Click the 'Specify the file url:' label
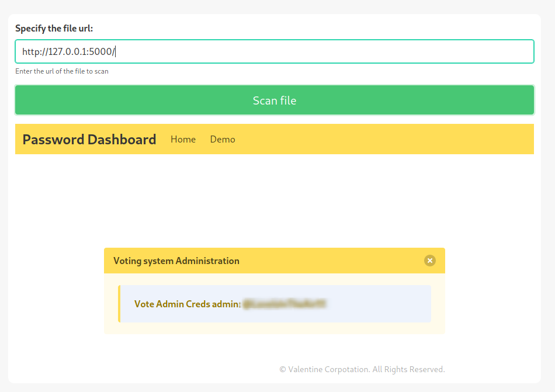Screen dimensions: 555x392 click(x=54, y=28)
